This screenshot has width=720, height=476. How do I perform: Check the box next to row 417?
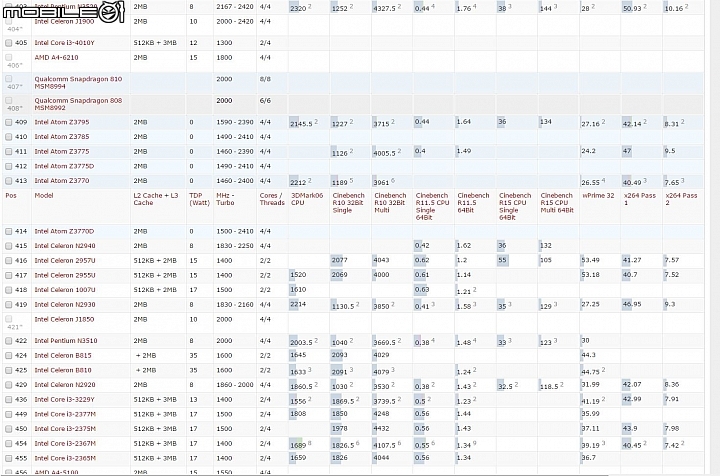click(8, 275)
